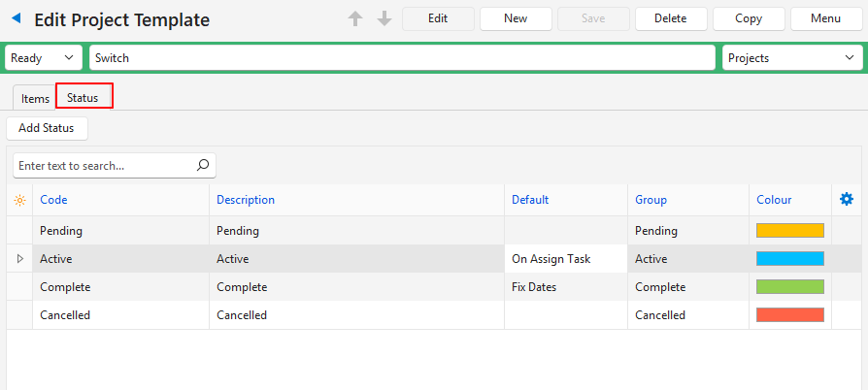Select the Status tab
Screen dimensions: 868x390
point(83,97)
